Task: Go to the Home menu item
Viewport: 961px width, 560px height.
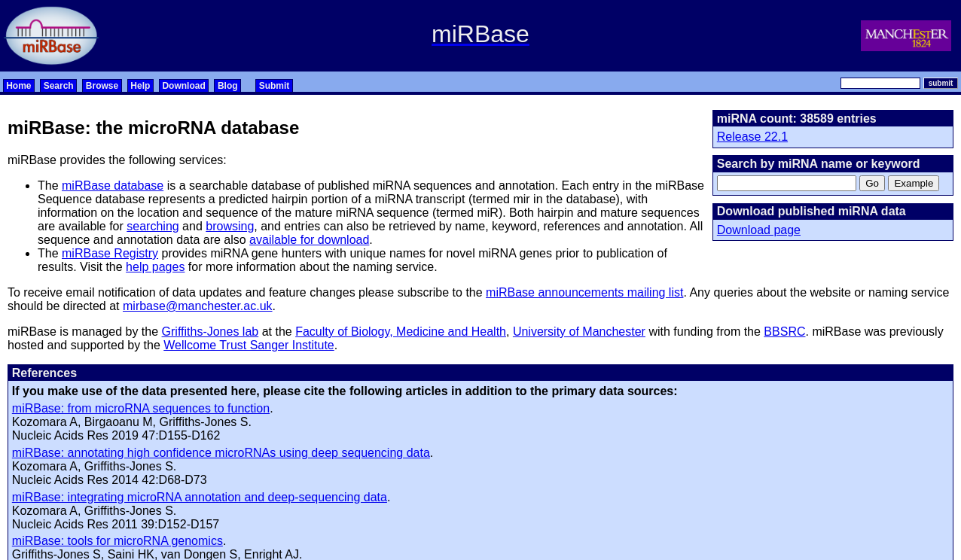Action: coord(19,86)
